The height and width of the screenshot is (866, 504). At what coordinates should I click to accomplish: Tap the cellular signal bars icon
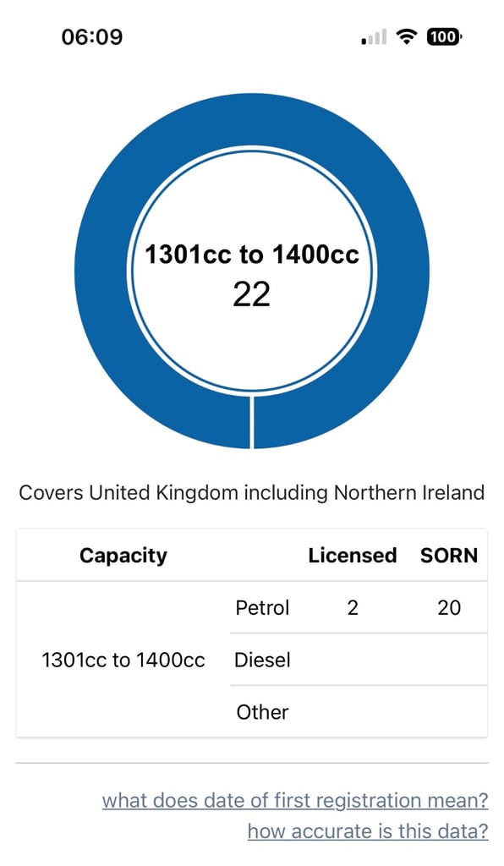tap(374, 37)
